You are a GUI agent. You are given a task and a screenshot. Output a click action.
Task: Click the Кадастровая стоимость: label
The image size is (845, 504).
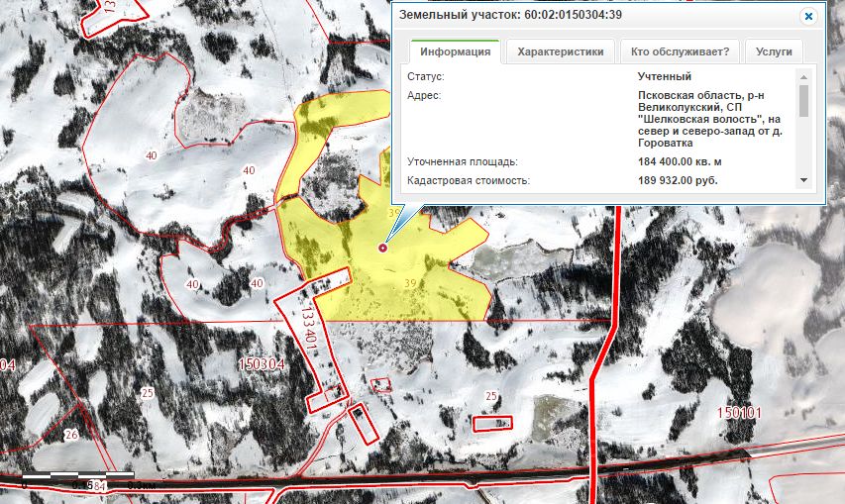[469, 180]
